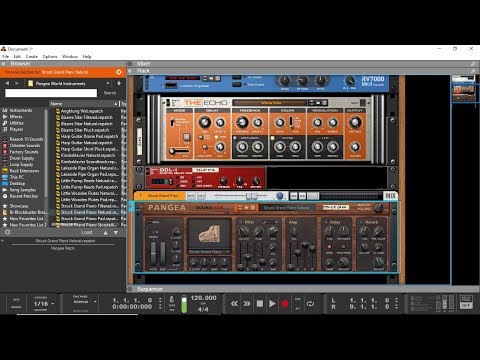The height and width of the screenshot is (360, 480).
Task: Fold the Pangea device with side arrow
Action: [131, 207]
